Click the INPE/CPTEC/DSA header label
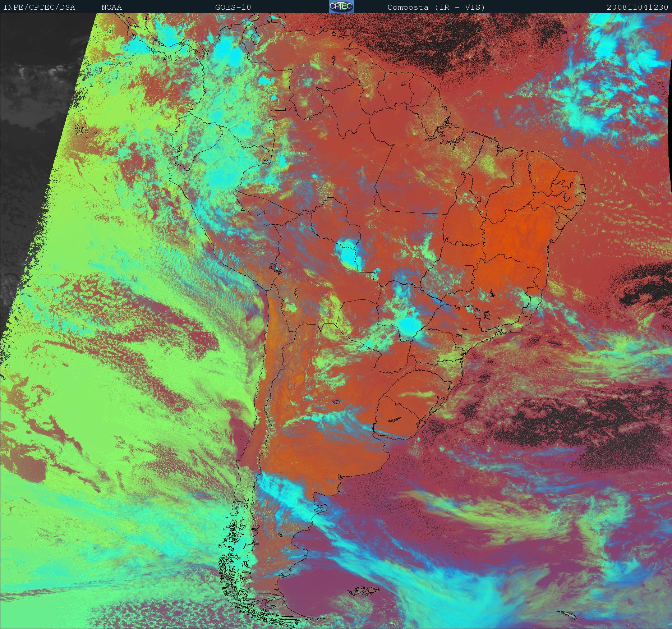Screen dimensions: 672x629 click(39, 7)
